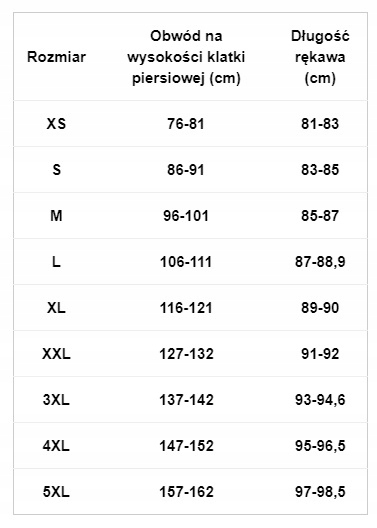Screen dimensions: 377x528
Task: Select the XS size cell
Action: pyautogui.click(x=56, y=124)
